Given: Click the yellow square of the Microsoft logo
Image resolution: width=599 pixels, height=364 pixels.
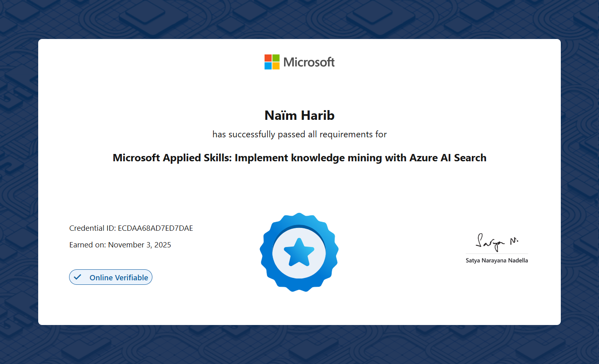Looking at the screenshot, I should [x=277, y=66].
